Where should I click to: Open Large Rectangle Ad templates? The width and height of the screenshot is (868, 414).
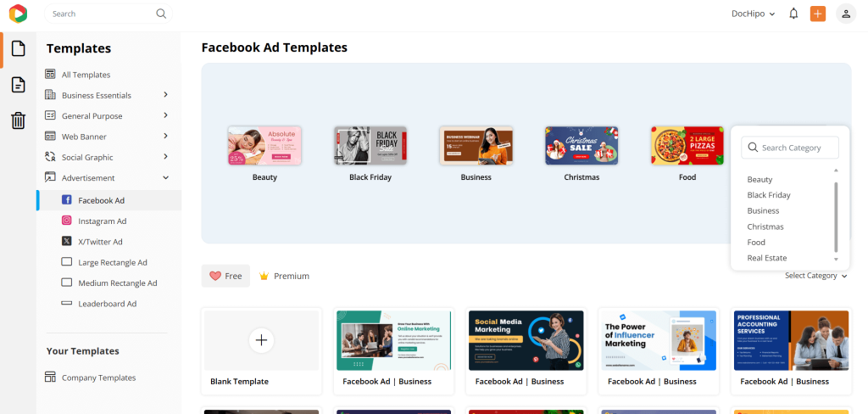click(x=113, y=262)
